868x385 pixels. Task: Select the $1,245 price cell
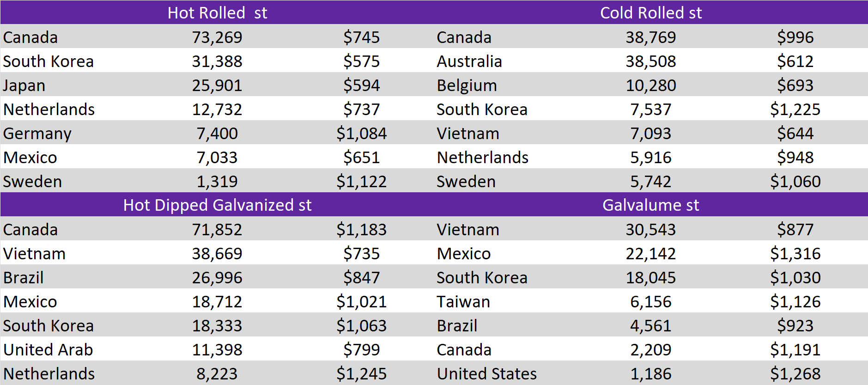point(361,374)
